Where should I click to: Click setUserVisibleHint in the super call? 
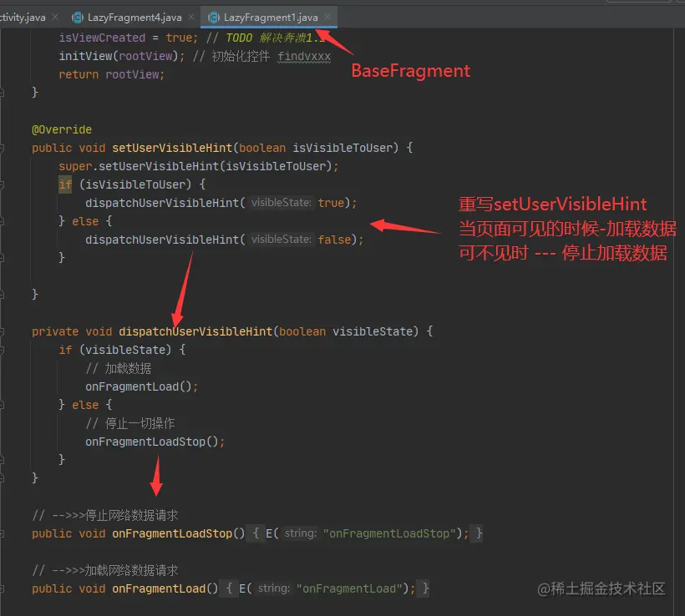tap(159, 166)
